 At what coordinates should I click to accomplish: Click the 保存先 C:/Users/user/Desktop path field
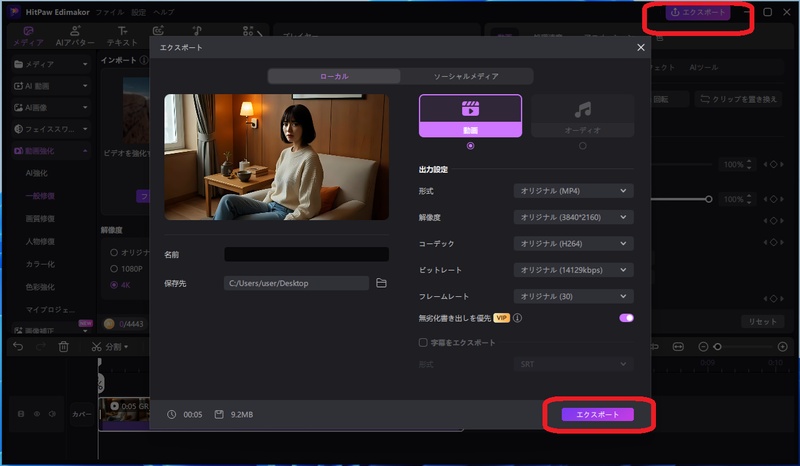296,283
